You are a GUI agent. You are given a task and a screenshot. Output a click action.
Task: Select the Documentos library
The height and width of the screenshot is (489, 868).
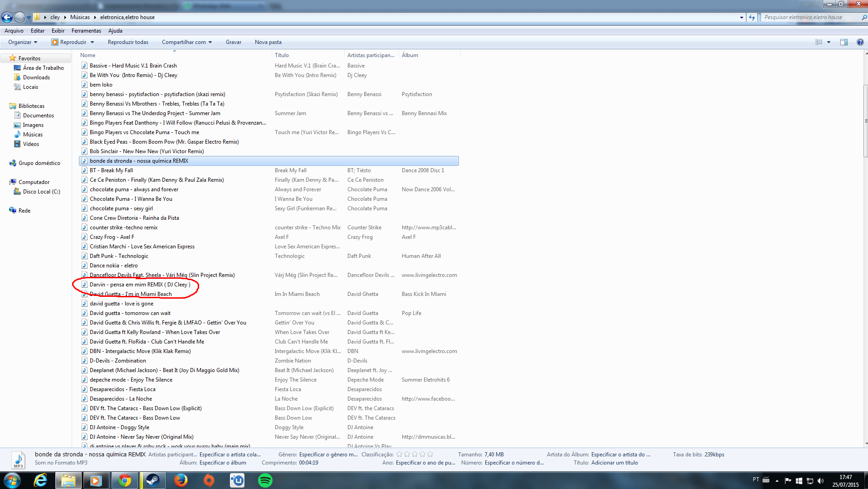pyautogui.click(x=39, y=116)
